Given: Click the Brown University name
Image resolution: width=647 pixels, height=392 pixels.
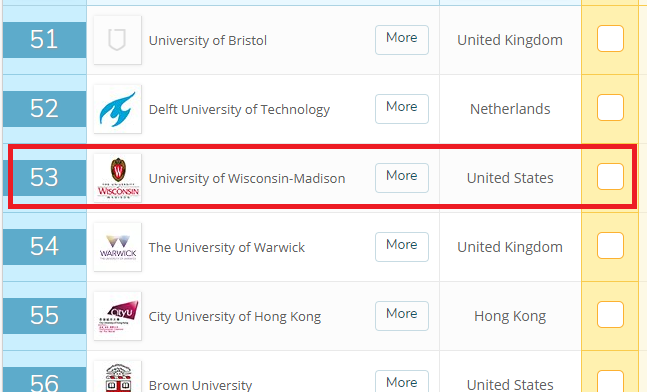Looking at the screenshot, I should click(200, 385).
